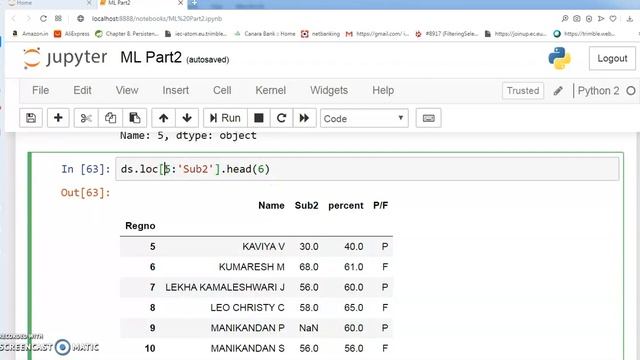Click the Logout button
The width and height of the screenshot is (640, 360).
[612, 58]
